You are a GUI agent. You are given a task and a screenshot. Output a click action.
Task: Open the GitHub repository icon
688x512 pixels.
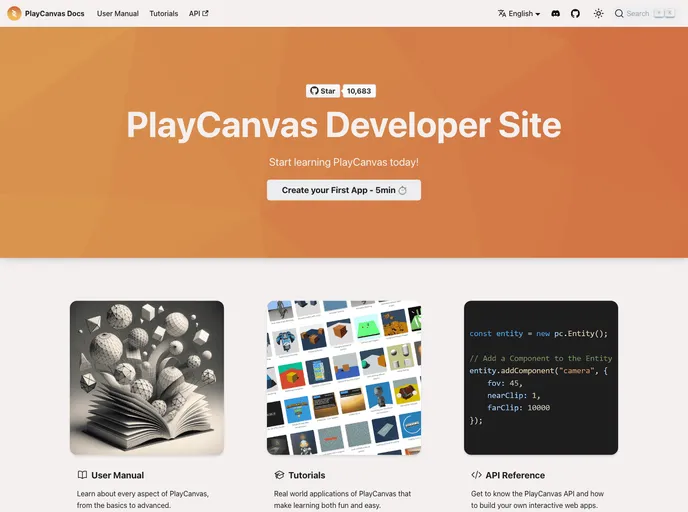(x=575, y=14)
